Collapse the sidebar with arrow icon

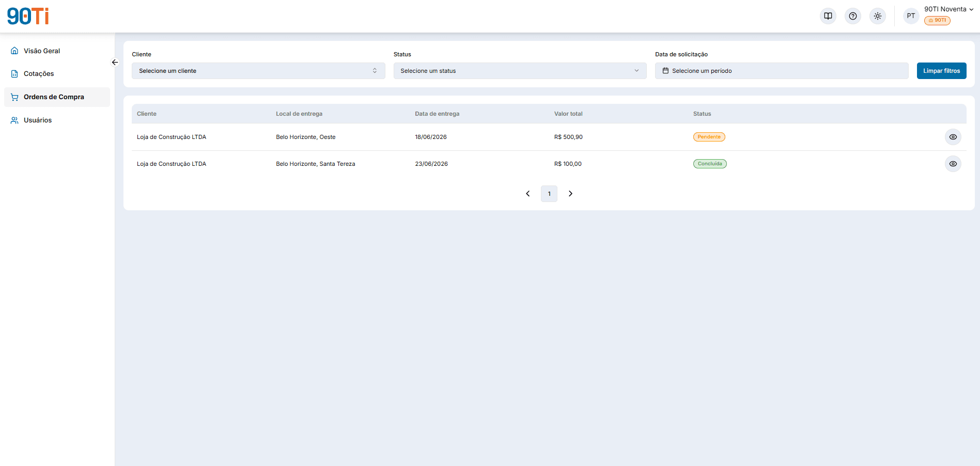[x=115, y=63]
